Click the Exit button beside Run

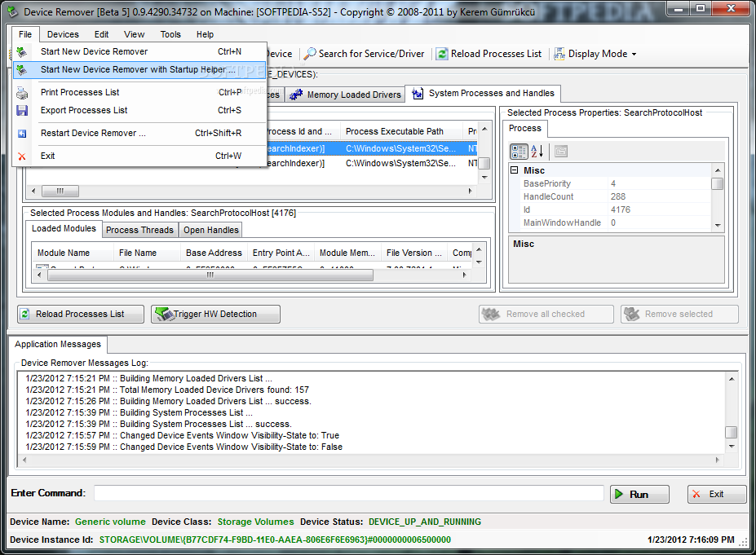pyautogui.click(x=717, y=495)
